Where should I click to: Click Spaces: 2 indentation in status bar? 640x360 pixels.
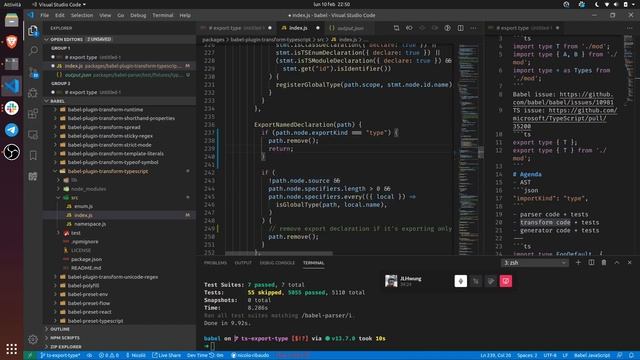pyautogui.click(x=527, y=355)
